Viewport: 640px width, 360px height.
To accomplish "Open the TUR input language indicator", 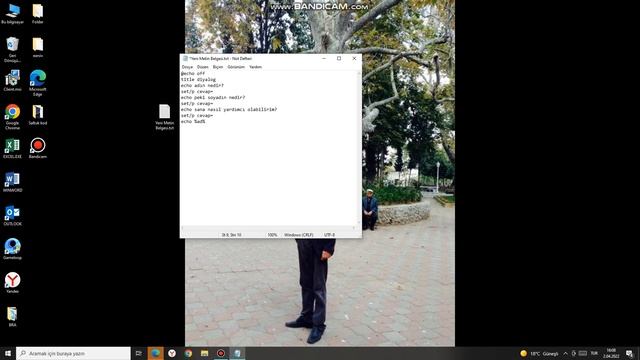I will click(x=594, y=353).
